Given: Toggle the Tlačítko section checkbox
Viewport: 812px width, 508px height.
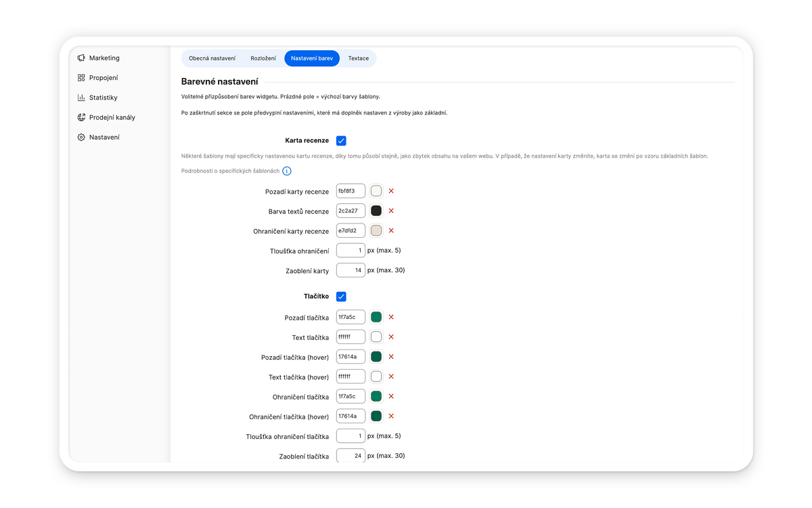Looking at the screenshot, I should click(341, 297).
